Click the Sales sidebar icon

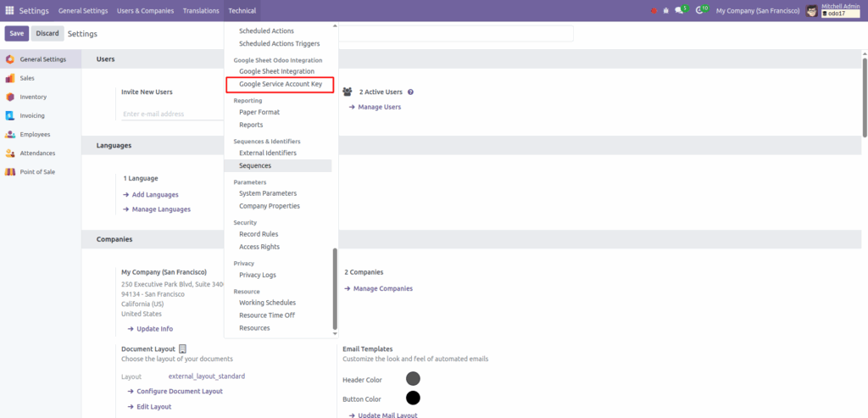[x=9, y=78]
